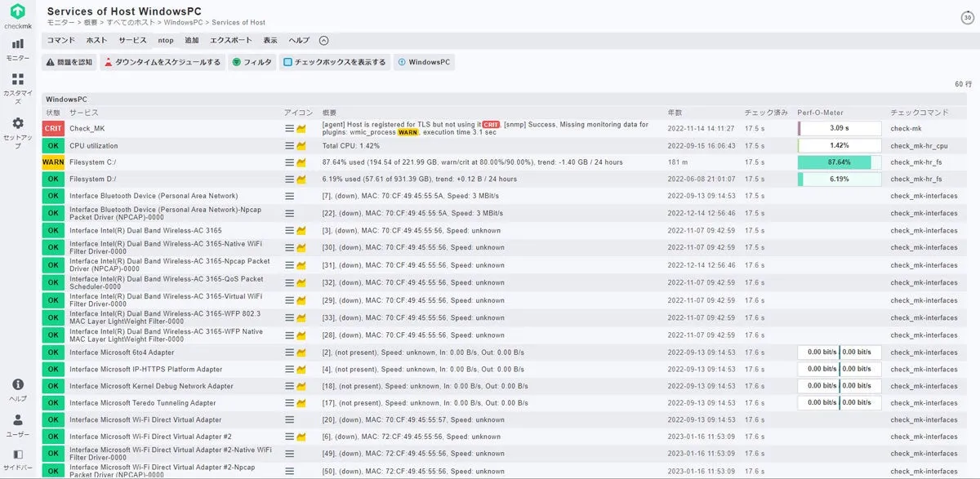This screenshot has width=980, height=479.
Task: Sort by the 年数 column header
Action: (675, 112)
